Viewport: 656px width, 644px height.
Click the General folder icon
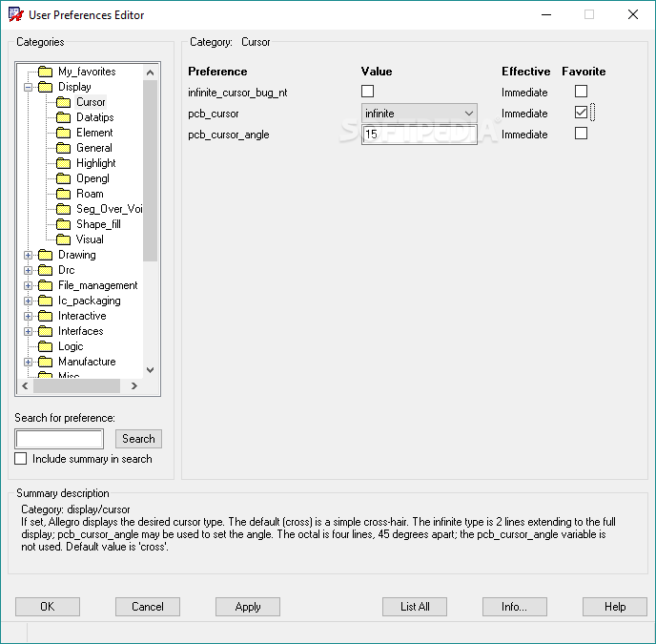point(63,148)
